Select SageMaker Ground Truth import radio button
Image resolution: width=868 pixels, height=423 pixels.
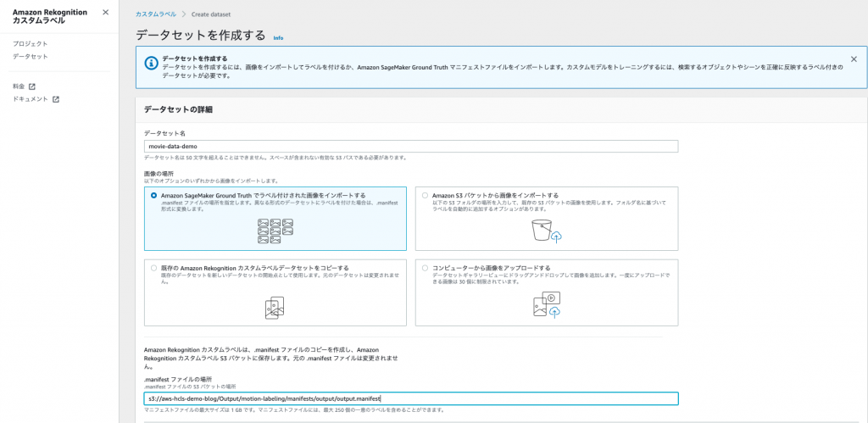(x=154, y=196)
